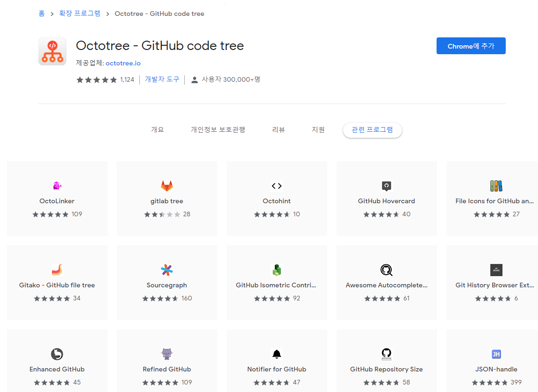Click the OctoLinker title text
538x392 pixels.
(x=57, y=201)
